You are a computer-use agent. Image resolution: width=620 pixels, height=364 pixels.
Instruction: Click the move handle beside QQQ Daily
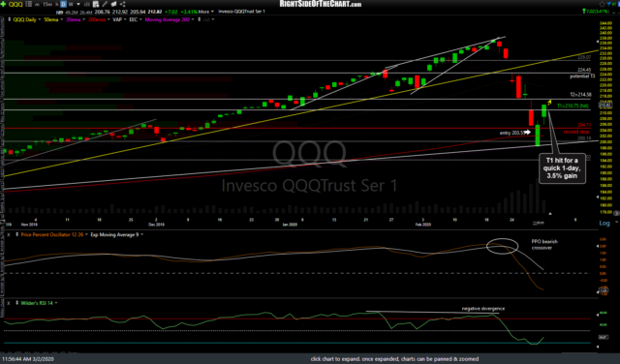[9, 19]
